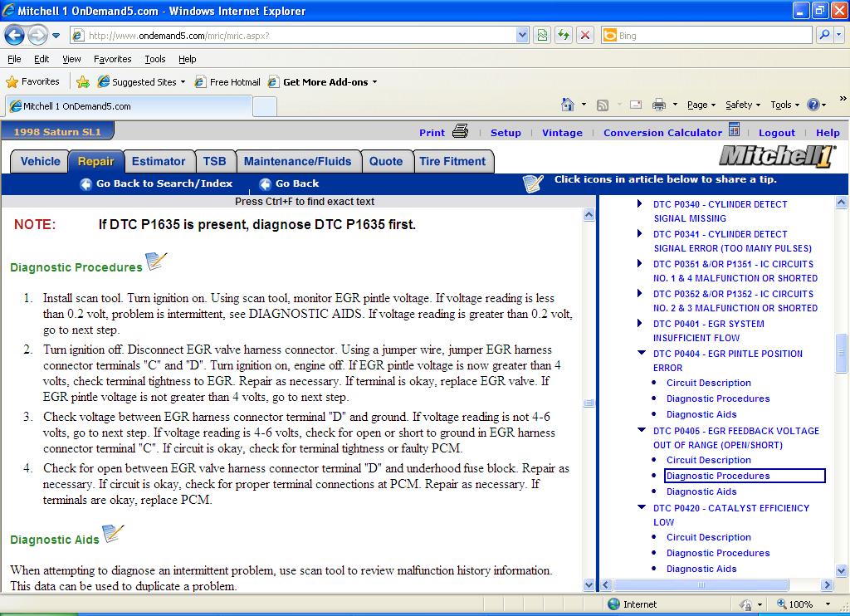Click the horizontal scrollbar thumb in index pane
Viewport: 850px width, 616px height.
click(x=701, y=585)
